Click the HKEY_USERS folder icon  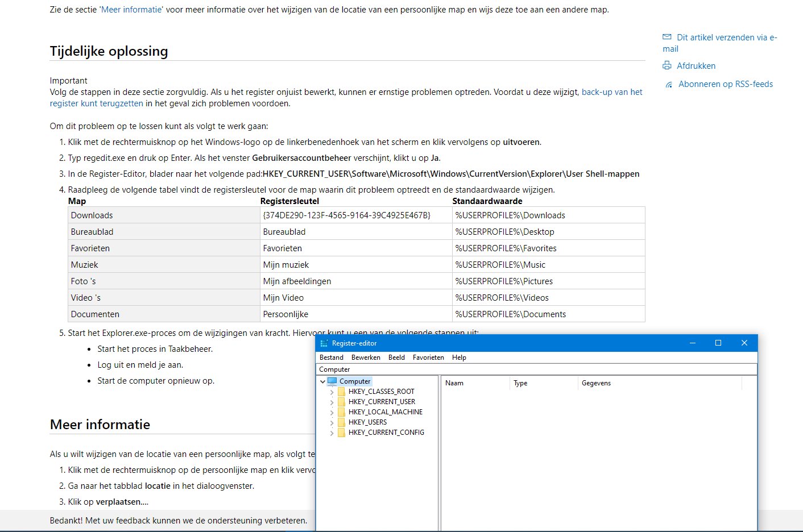(x=341, y=422)
